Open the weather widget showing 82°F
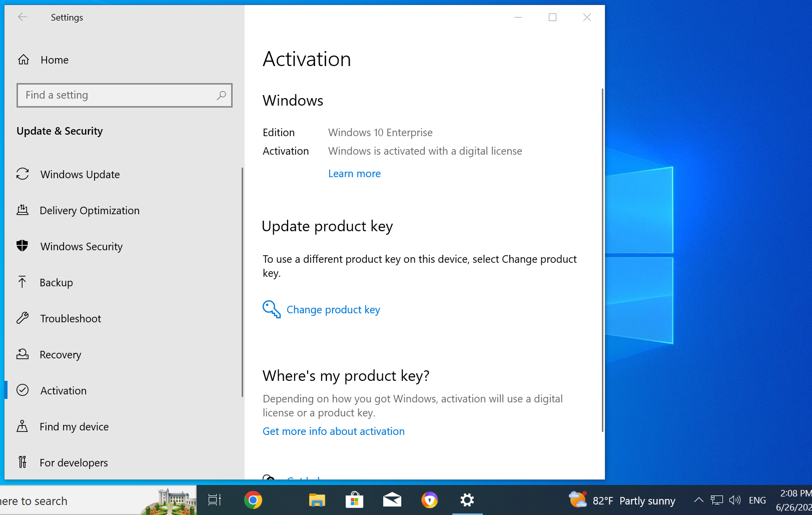 click(622, 500)
